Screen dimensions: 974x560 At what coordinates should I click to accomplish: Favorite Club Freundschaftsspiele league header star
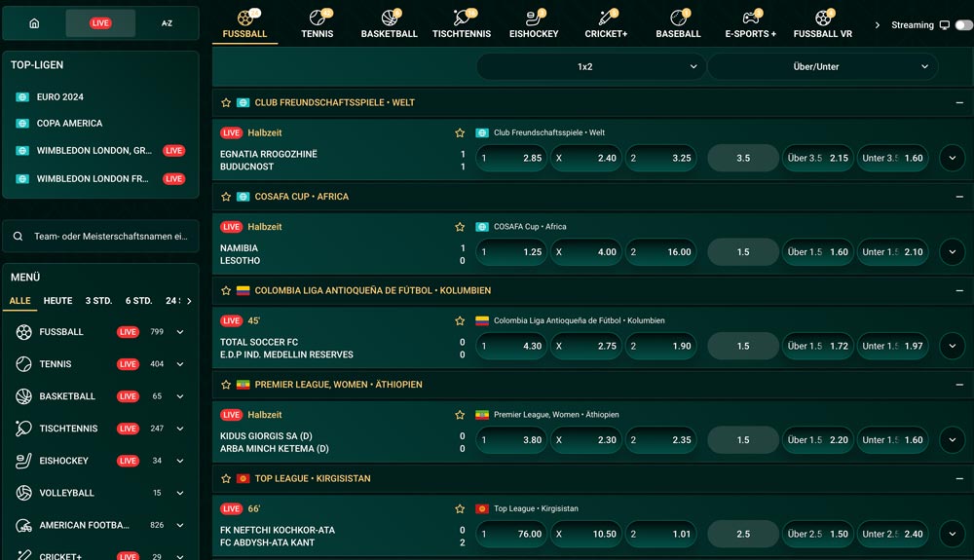pos(226,102)
